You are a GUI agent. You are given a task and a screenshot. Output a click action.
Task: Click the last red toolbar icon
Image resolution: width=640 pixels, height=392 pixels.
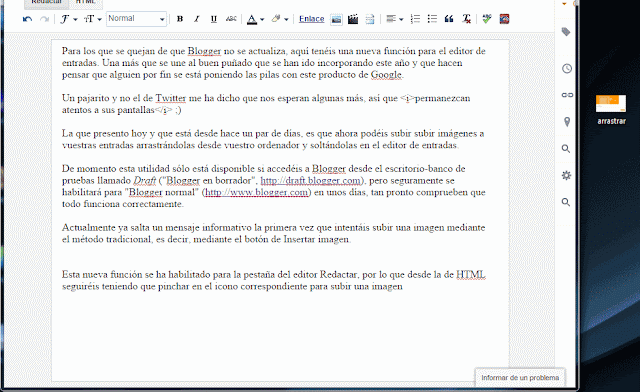coord(504,19)
